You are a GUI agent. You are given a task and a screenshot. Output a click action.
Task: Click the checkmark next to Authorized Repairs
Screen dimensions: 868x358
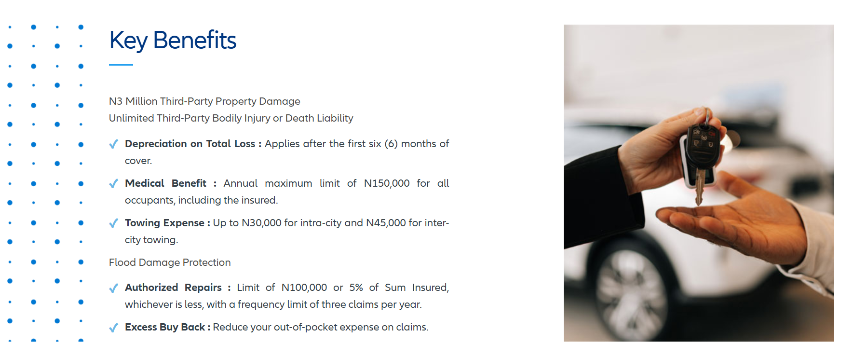114,288
